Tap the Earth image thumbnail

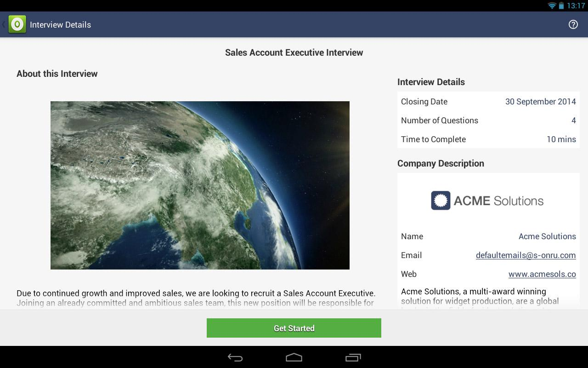[200, 185]
